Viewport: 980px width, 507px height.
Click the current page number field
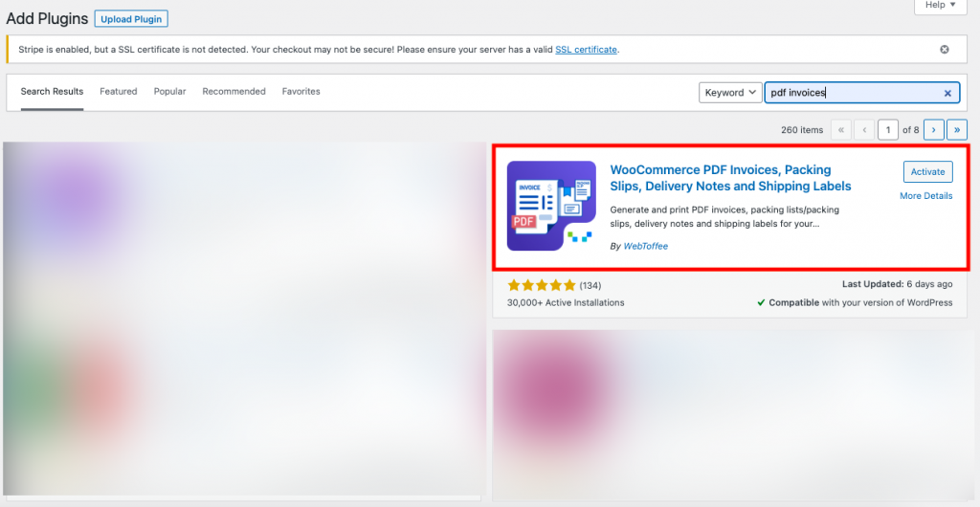[887, 130]
